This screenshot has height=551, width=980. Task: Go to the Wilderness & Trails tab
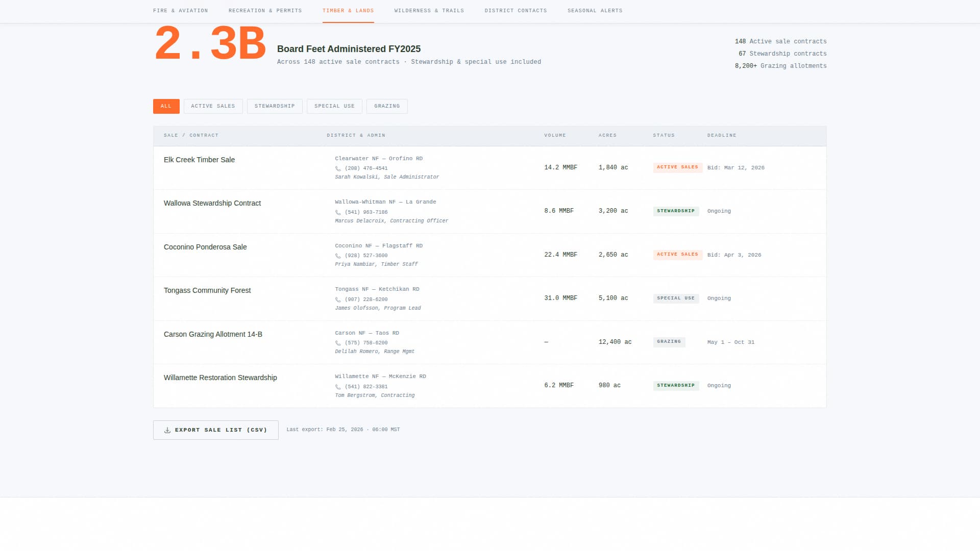tap(429, 11)
